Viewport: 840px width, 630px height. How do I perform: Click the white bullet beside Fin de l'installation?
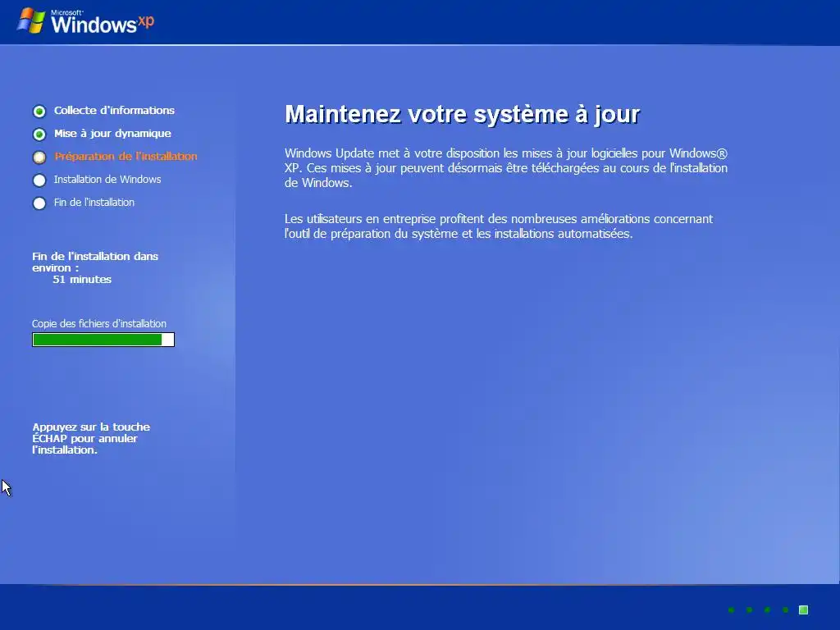pos(39,203)
